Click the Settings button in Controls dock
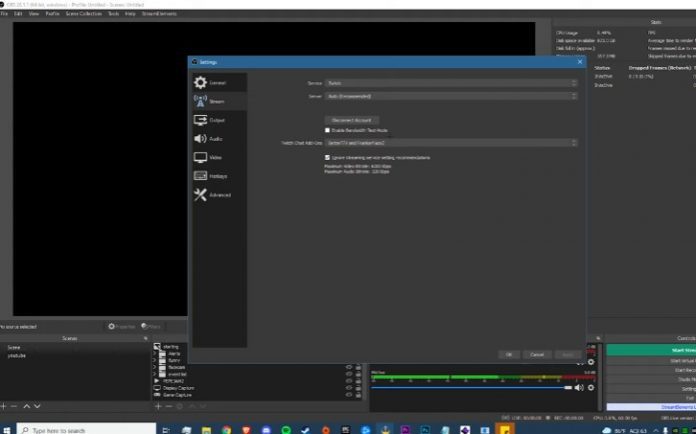Image resolution: width=696 pixels, height=434 pixels. click(651, 388)
